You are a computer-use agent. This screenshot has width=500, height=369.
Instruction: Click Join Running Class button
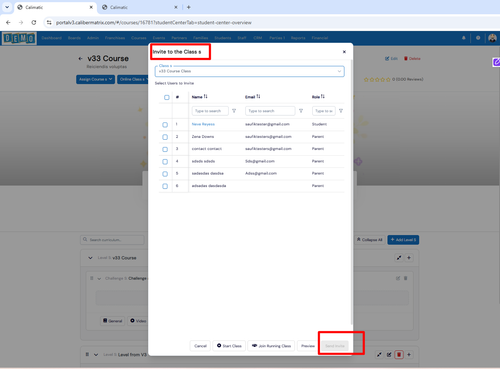(x=271, y=346)
